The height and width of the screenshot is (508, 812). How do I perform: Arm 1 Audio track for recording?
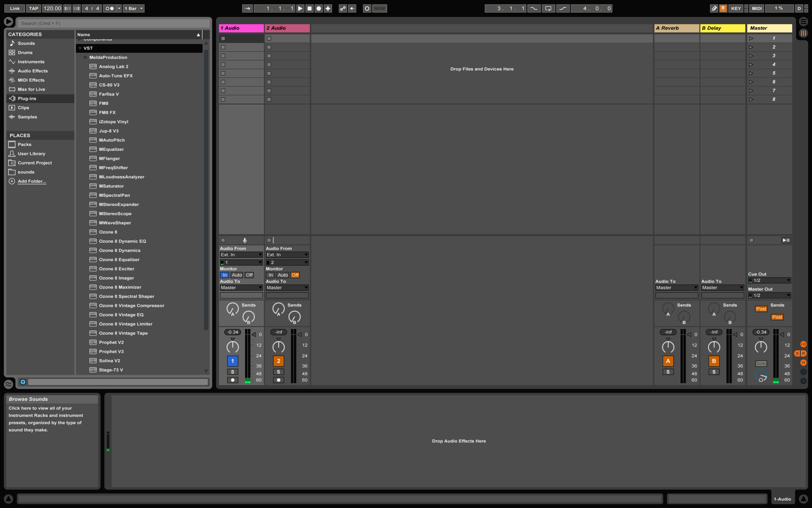(x=232, y=380)
